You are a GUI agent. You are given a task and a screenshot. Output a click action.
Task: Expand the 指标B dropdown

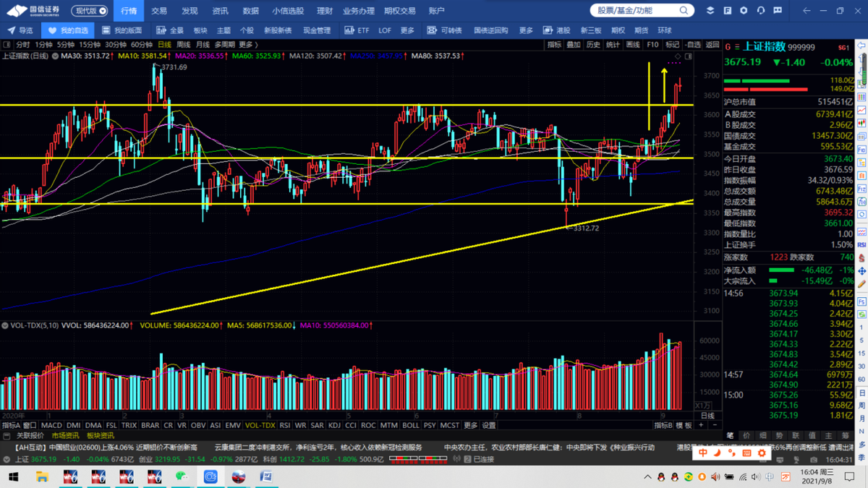click(664, 426)
